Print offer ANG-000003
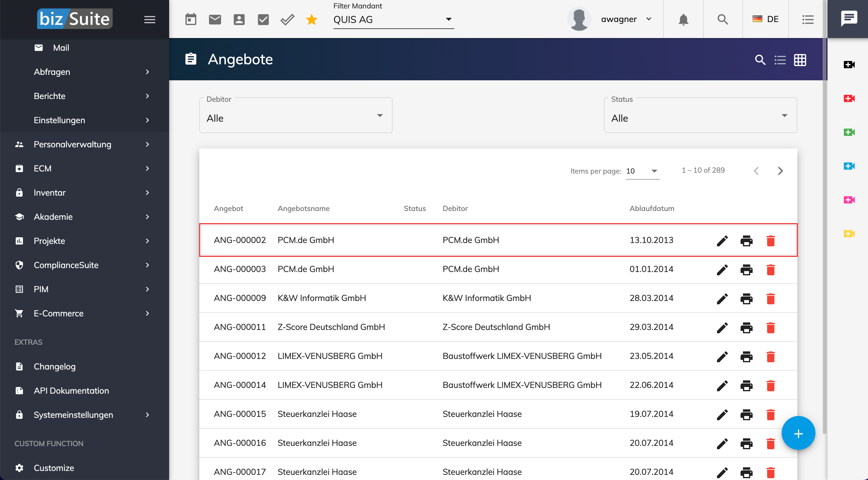 click(x=746, y=270)
